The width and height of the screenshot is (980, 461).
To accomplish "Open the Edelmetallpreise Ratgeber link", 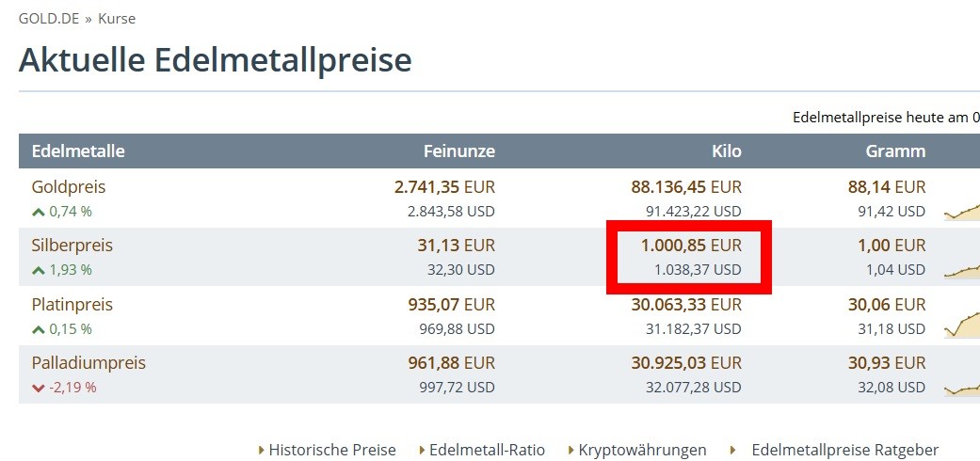I will click(845, 450).
